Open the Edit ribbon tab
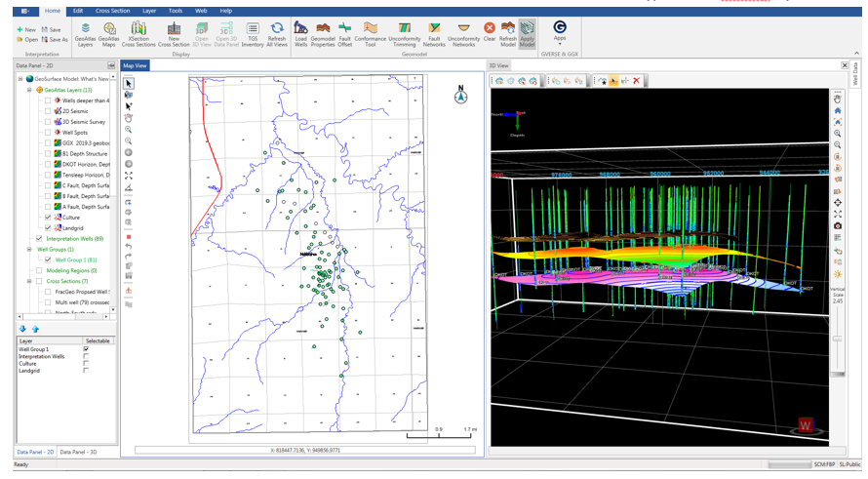868x479 pixels. click(78, 11)
